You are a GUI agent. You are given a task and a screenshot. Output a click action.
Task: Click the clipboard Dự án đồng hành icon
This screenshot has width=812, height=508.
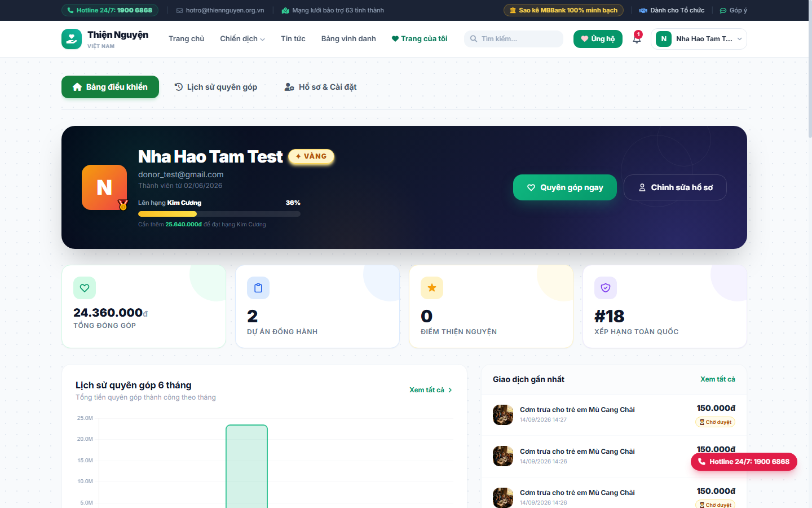[x=258, y=288]
